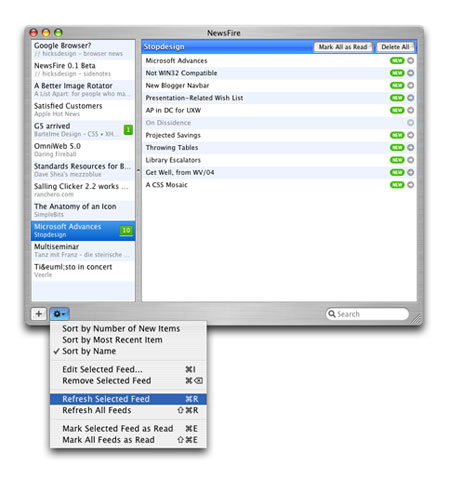Click the NEW badge on New Blogger Navbar

pos(397,85)
